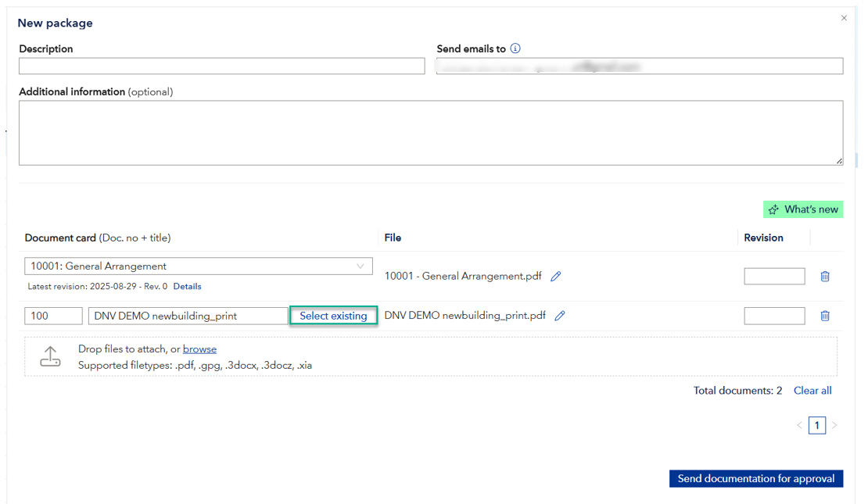868x504 pixels.
Task: Focus the Description input field
Action: tap(222, 66)
